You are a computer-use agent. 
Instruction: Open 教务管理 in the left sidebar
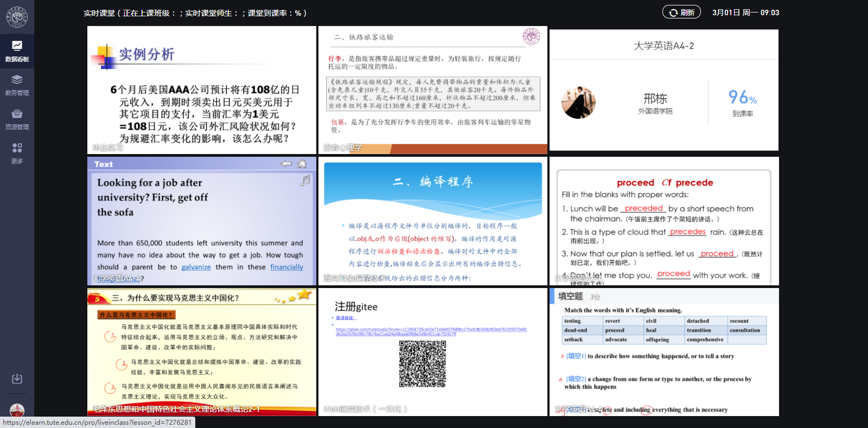17,85
